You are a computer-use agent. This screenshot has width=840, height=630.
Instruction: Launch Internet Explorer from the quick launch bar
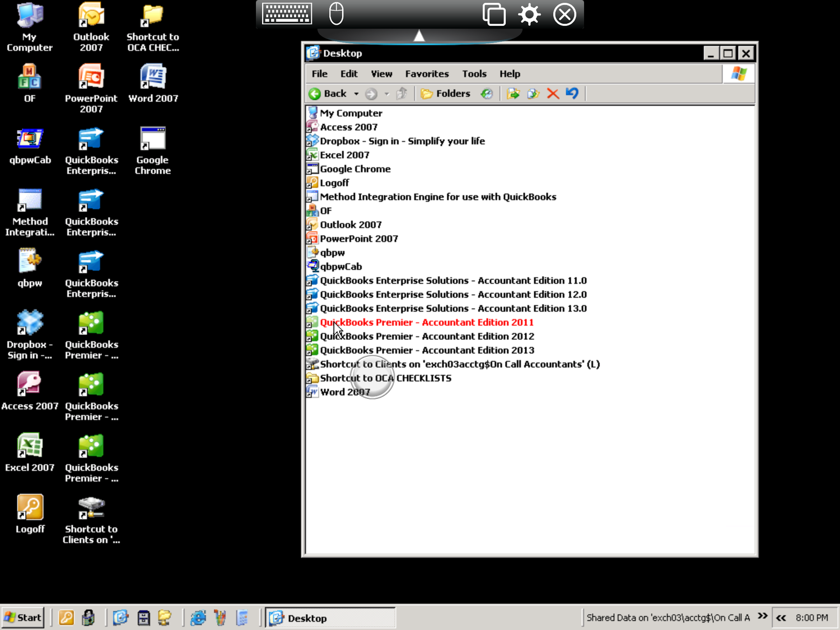click(x=198, y=618)
